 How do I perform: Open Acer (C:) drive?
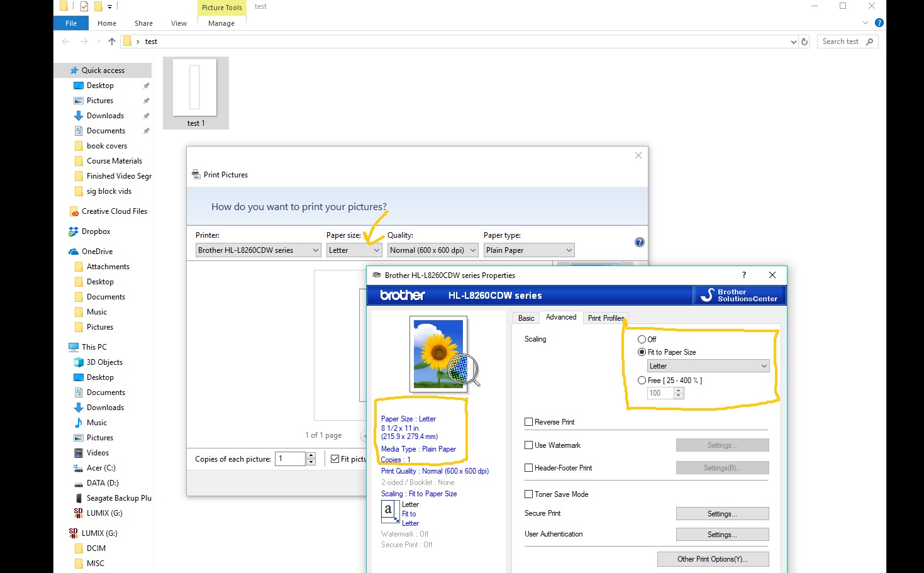[101, 468]
